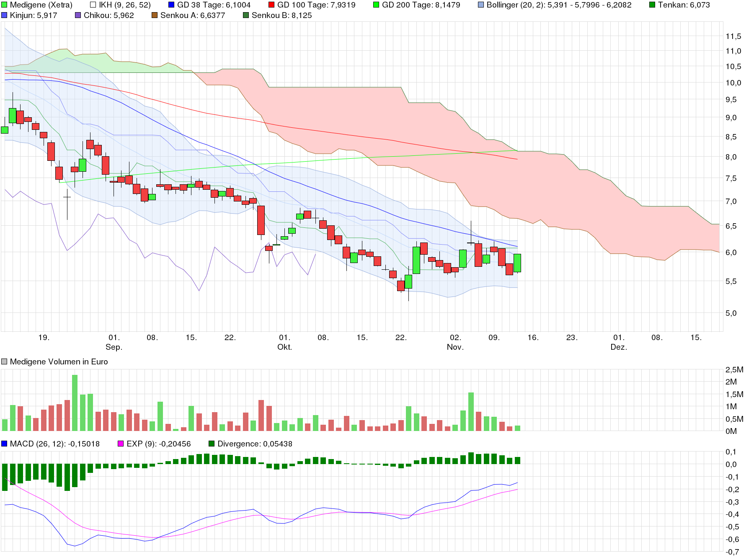Viewport: 754px width, 560px height.
Task: Click the 'Okt.' month label
Action: [285, 347]
